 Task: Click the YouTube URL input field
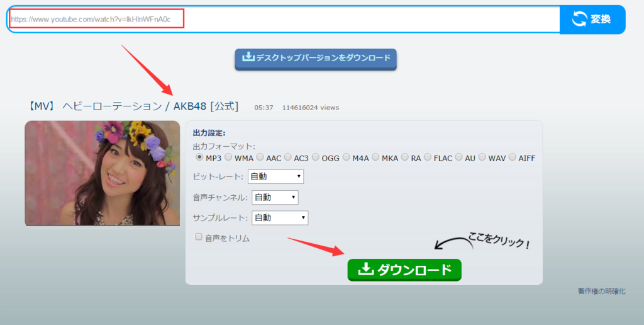point(284,20)
